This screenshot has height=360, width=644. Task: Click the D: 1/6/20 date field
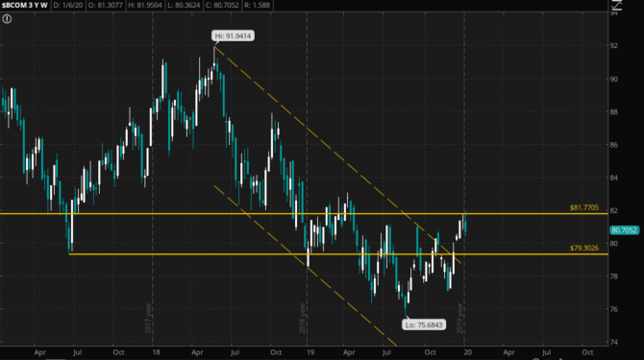tap(68, 6)
